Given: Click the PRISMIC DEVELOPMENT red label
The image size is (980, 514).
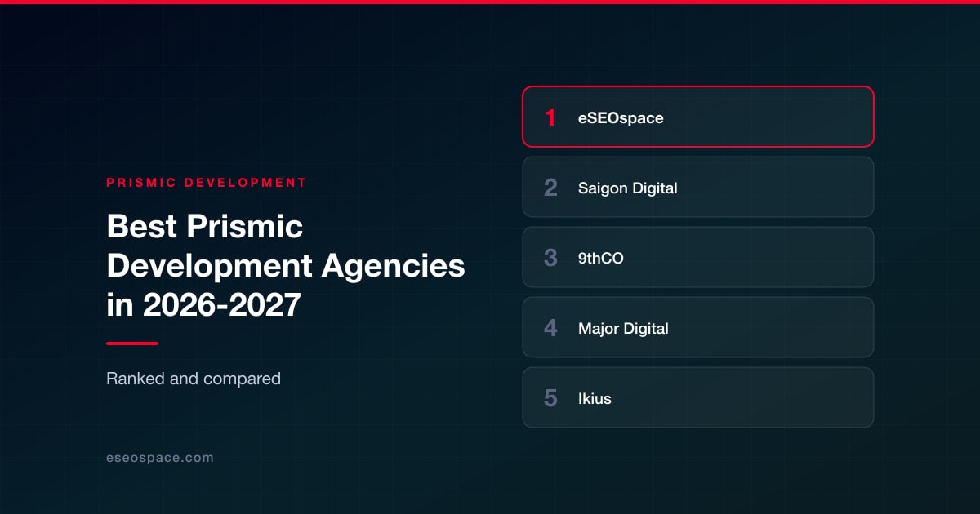Looking at the screenshot, I should [207, 183].
